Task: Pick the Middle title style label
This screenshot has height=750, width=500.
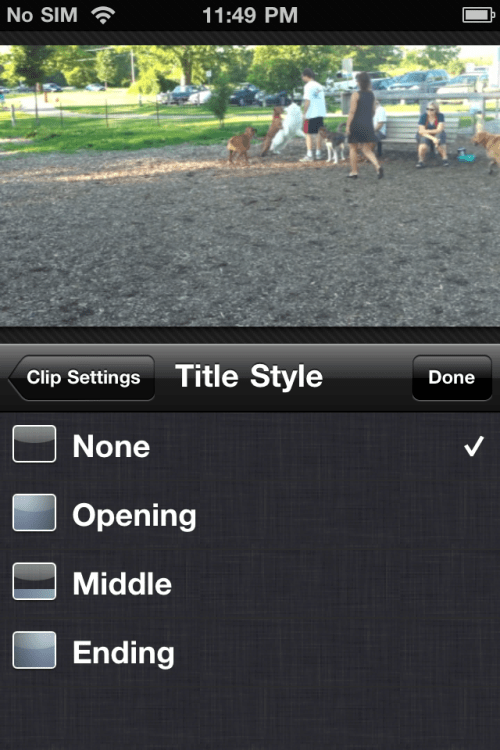Action: [x=122, y=584]
